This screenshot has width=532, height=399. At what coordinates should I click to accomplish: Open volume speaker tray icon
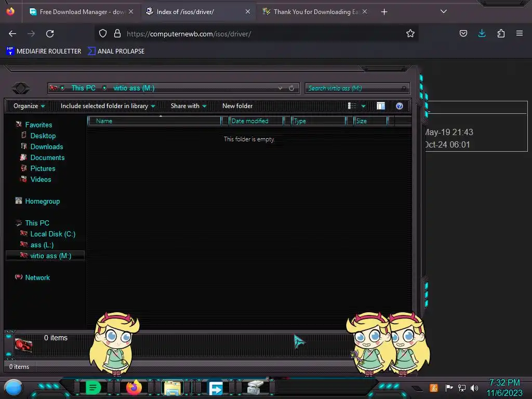coord(474,388)
